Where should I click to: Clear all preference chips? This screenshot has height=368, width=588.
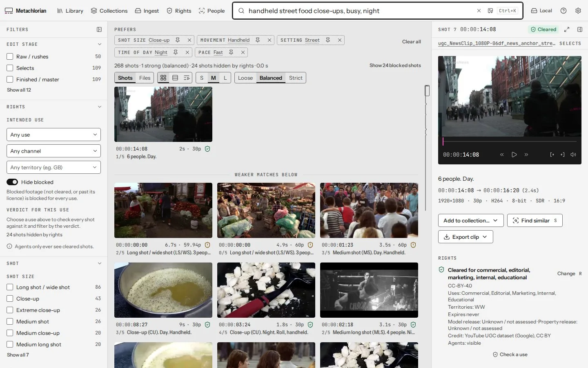(x=412, y=42)
